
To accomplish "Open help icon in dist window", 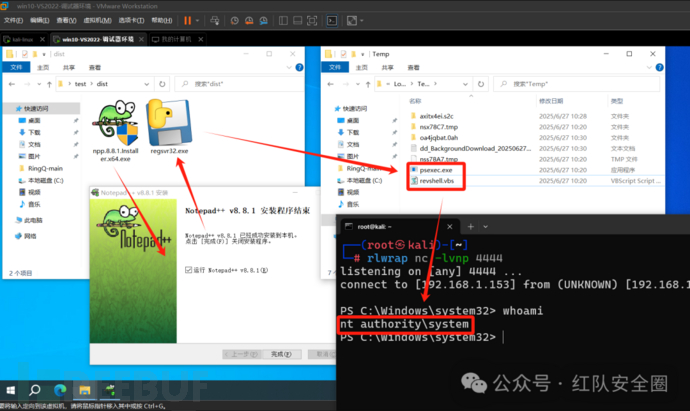I will 299,67.
